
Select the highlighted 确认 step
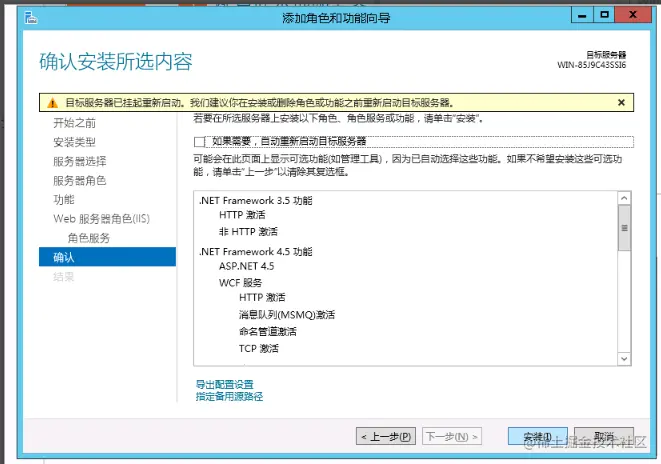(x=107, y=257)
